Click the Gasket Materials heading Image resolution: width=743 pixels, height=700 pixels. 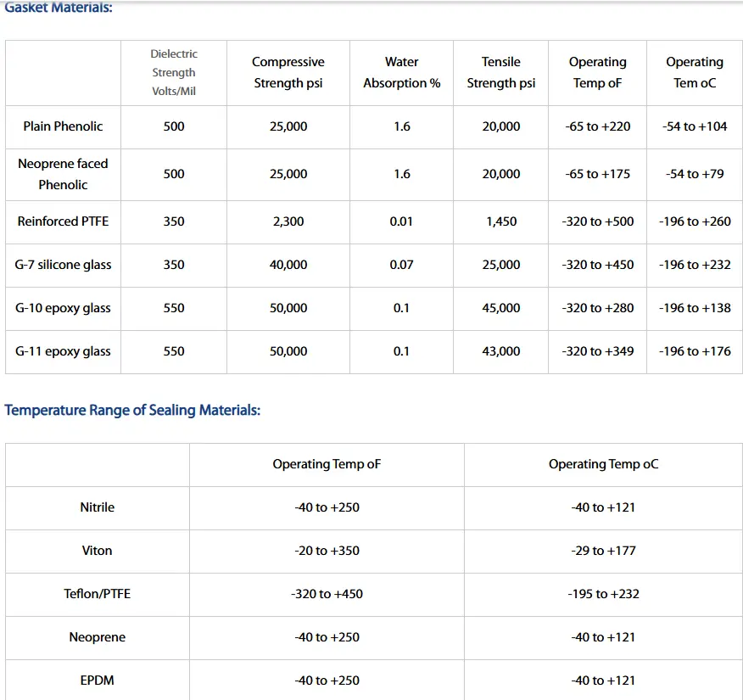[59, 8]
